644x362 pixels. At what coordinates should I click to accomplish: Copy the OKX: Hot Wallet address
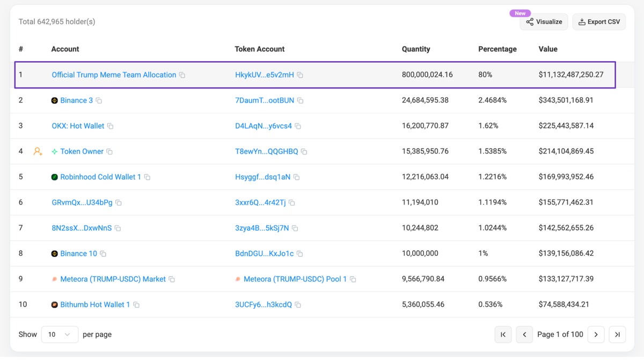111,126
